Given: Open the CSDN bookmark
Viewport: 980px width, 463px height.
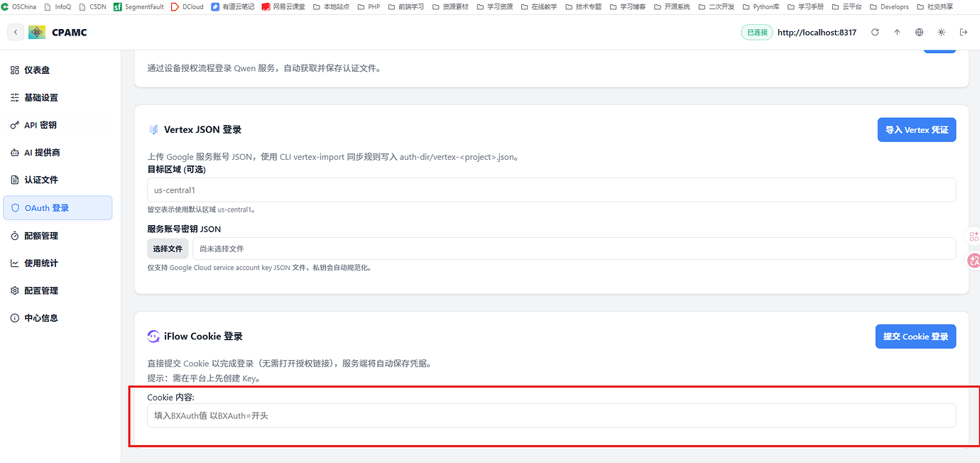Looking at the screenshot, I should pos(92,6).
